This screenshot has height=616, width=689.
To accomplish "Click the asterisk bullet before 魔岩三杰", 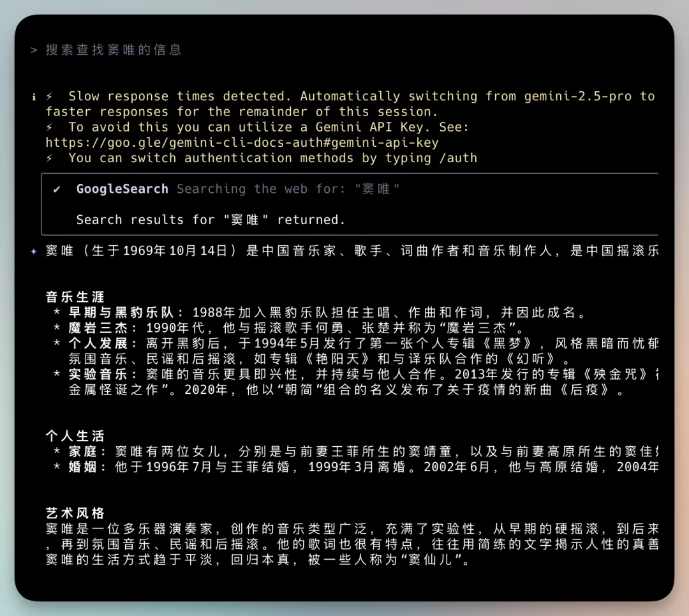I will click(57, 328).
